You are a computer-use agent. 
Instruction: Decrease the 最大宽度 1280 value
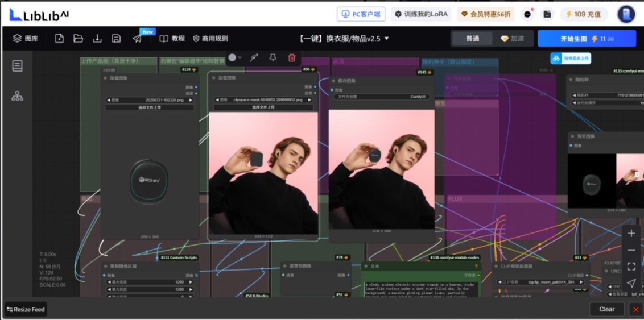tap(108, 282)
